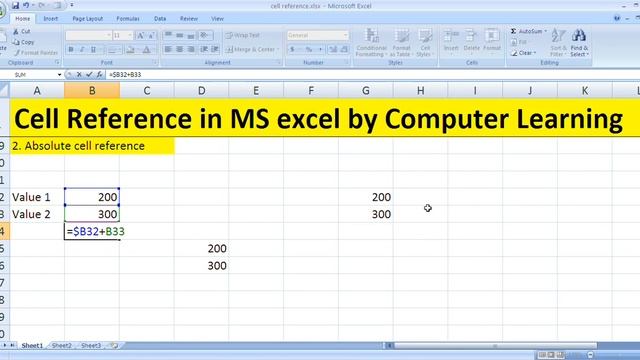Confirm formula with the checkmark Enter button
This screenshot has height=360, width=640.
click(x=89, y=75)
